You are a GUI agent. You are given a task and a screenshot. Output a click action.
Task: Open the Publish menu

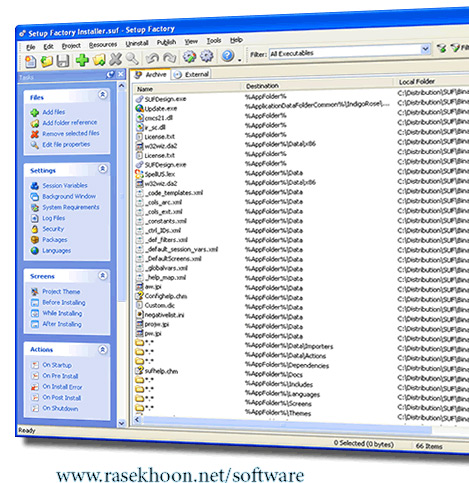click(x=166, y=43)
